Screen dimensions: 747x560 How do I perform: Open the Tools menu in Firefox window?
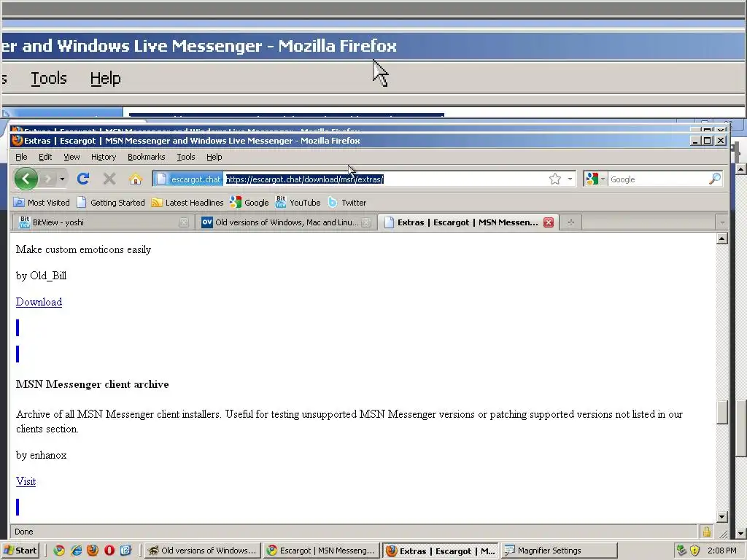pos(186,157)
